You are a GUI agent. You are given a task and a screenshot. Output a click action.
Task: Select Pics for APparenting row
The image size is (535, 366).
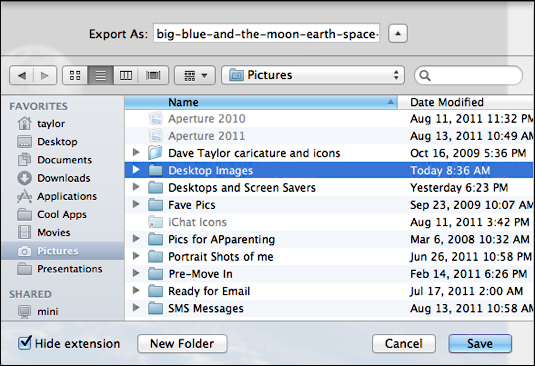(329, 239)
